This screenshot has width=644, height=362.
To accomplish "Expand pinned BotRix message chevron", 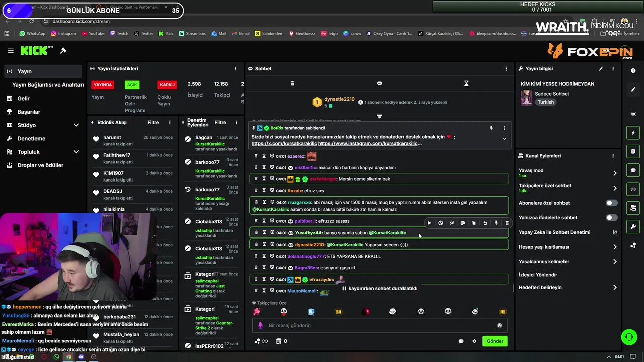I will click(x=504, y=139).
